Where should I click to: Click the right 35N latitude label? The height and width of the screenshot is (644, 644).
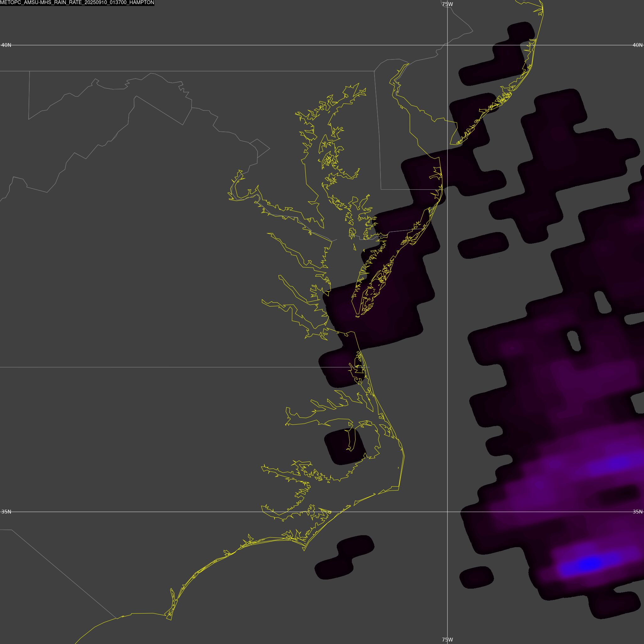click(x=638, y=512)
